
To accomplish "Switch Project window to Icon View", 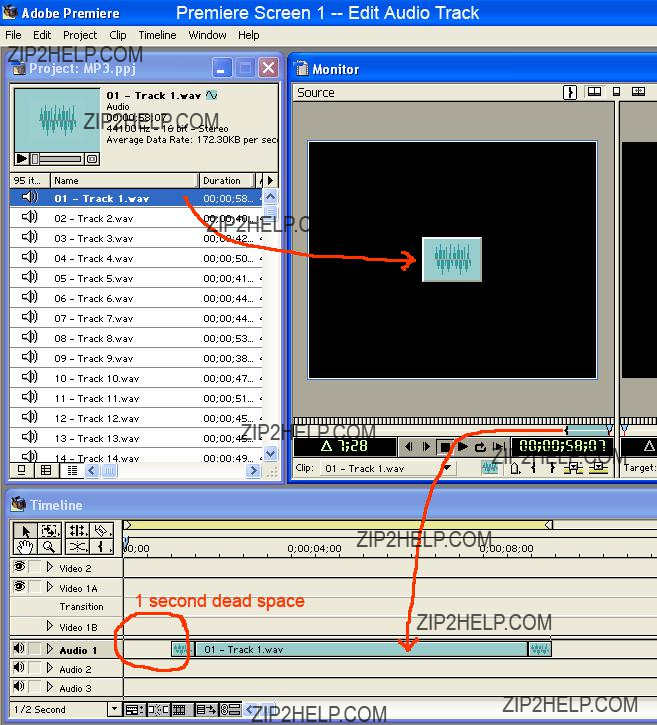I will [21, 470].
